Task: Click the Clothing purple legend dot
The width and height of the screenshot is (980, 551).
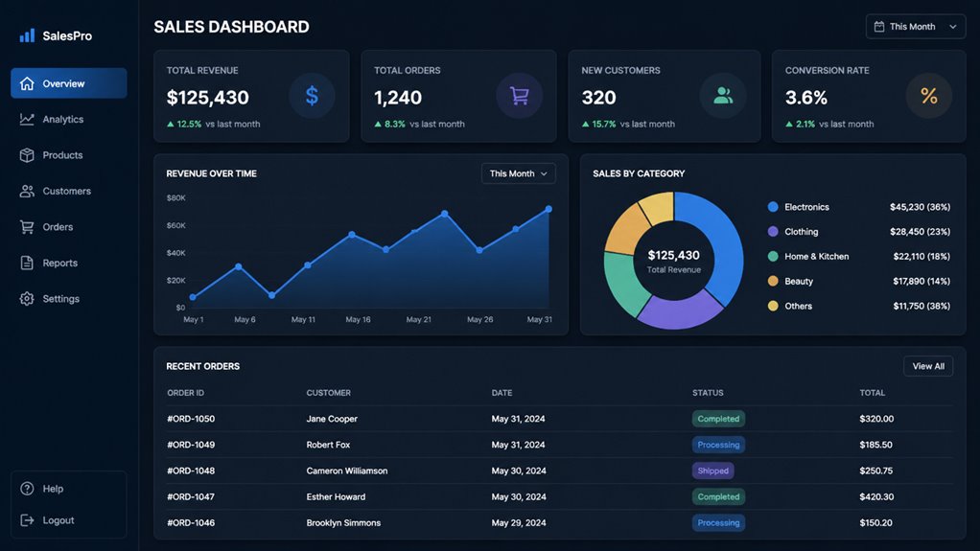Action: [773, 232]
